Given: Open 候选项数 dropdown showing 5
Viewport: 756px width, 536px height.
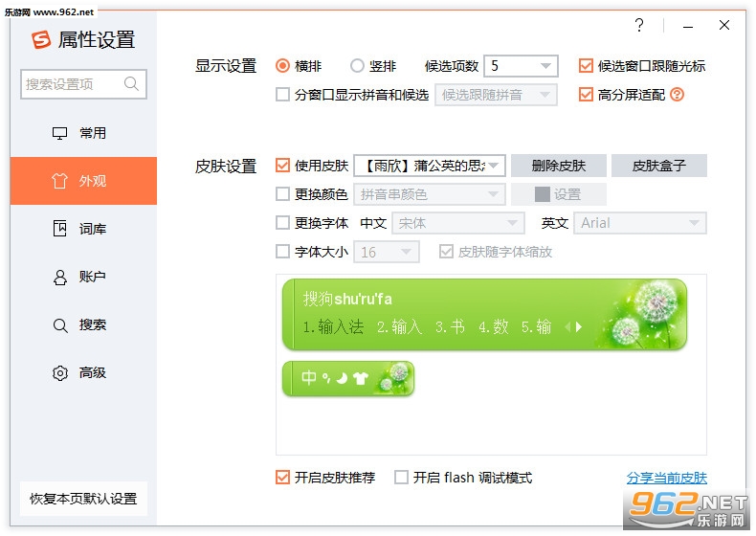Looking at the screenshot, I should click(x=521, y=66).
